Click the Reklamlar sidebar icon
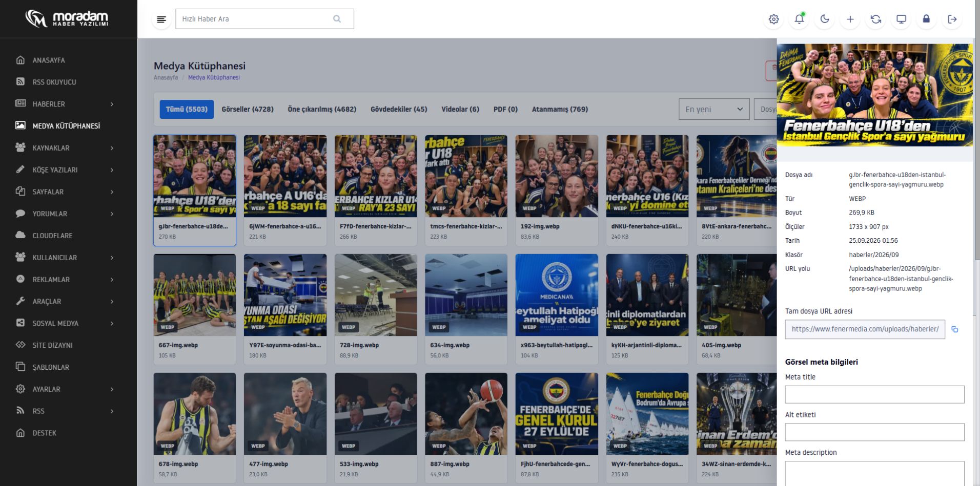980x486 pixels. click(21, 279)
